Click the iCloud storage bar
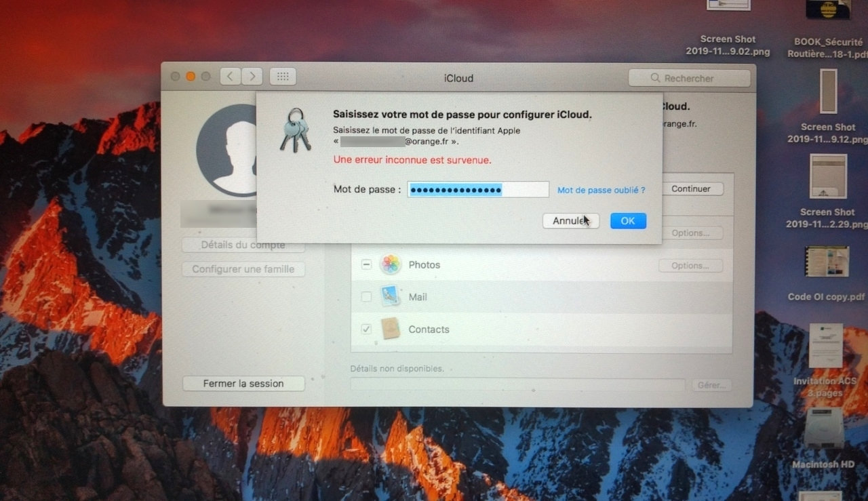This screenshot has width=868, height=501. click(517, 385)
